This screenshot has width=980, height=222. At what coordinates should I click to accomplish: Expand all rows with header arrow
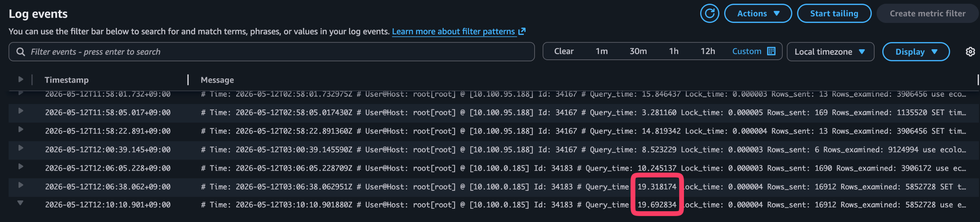click(x=21, y=79)
